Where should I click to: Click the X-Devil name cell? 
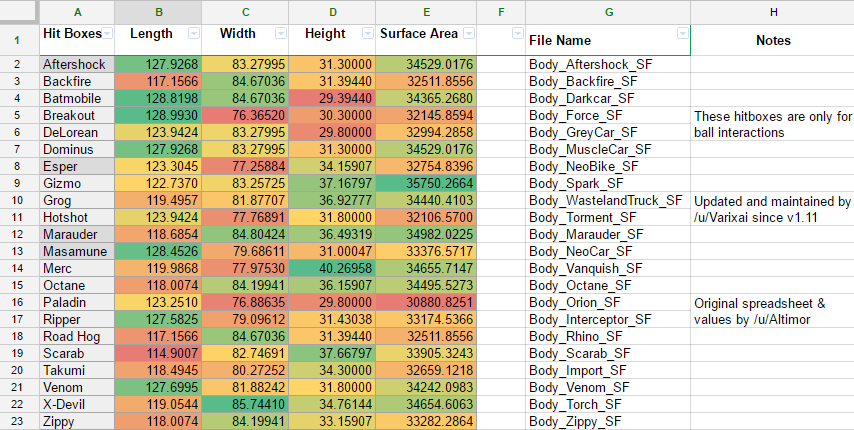[x=77, y=404]
